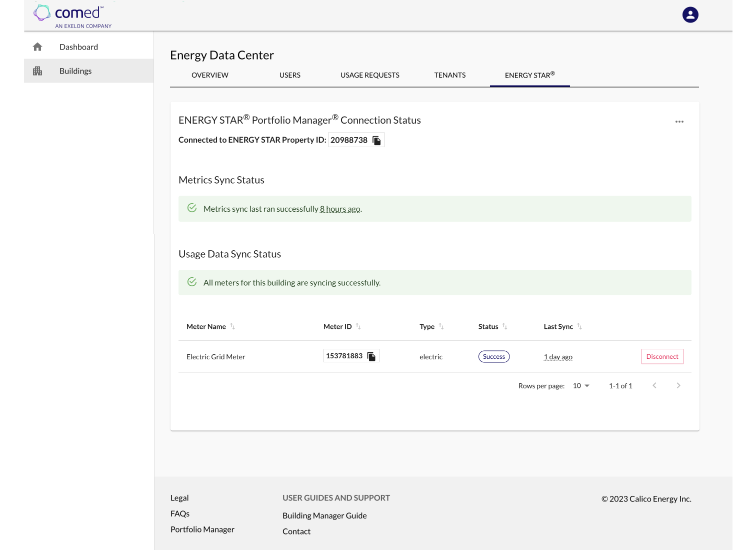
Task: Copy Meter ID 153781883
Action: coord(371,356)
